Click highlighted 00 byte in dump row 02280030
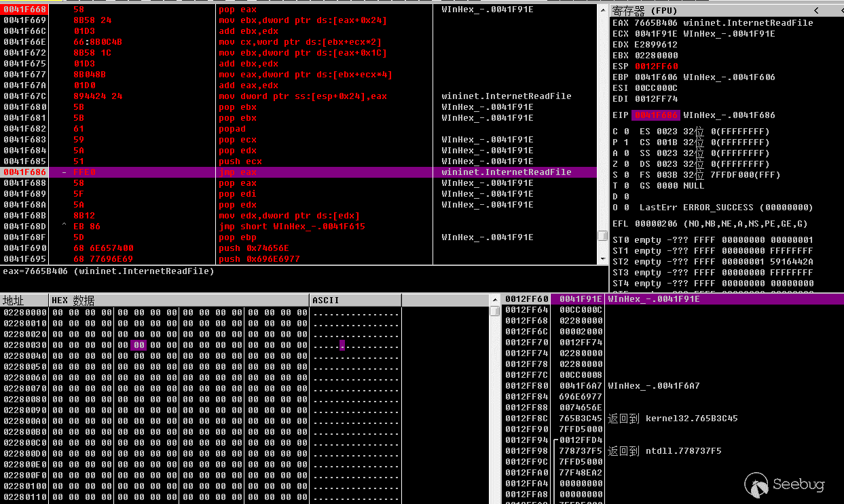Screen dimensions: 844x504 (139, 345)
